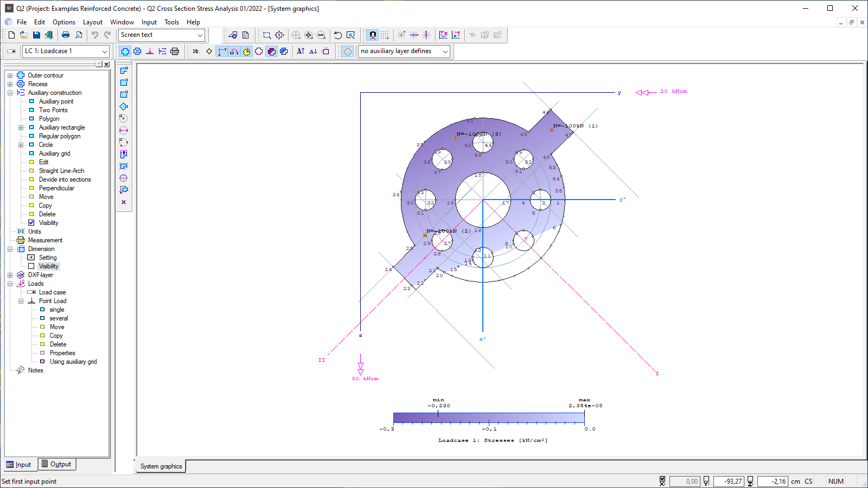
Task: Select 'Using auxiliary grid' under Point Load
Action: pos(73,362)
